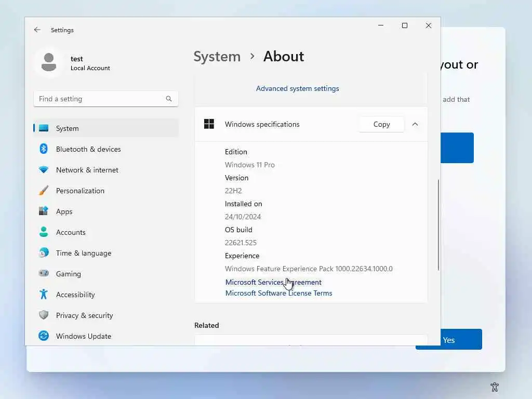This screenshot has width=532, height=399.
Task: Click the Personalization paintbrush icon
Action: click(x=44, y=190)
